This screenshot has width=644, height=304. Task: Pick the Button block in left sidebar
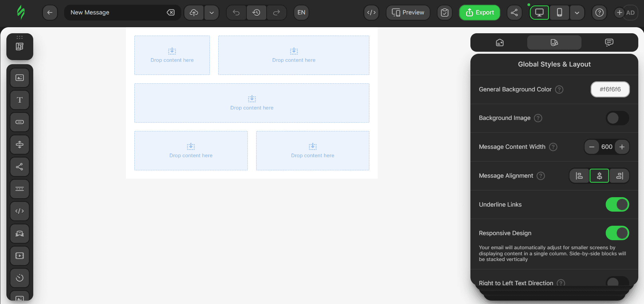(x=20, y=122)
